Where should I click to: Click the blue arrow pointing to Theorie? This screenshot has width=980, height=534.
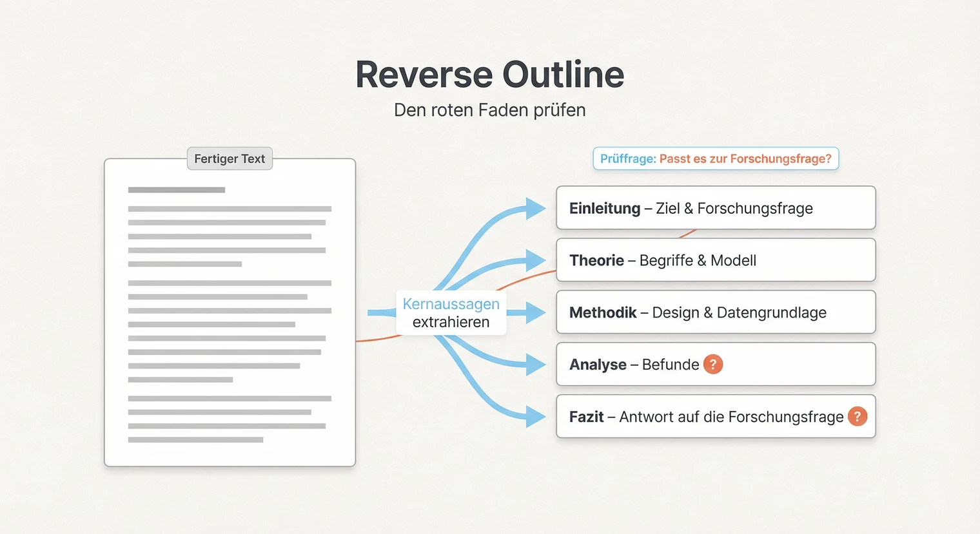point(535,261)
